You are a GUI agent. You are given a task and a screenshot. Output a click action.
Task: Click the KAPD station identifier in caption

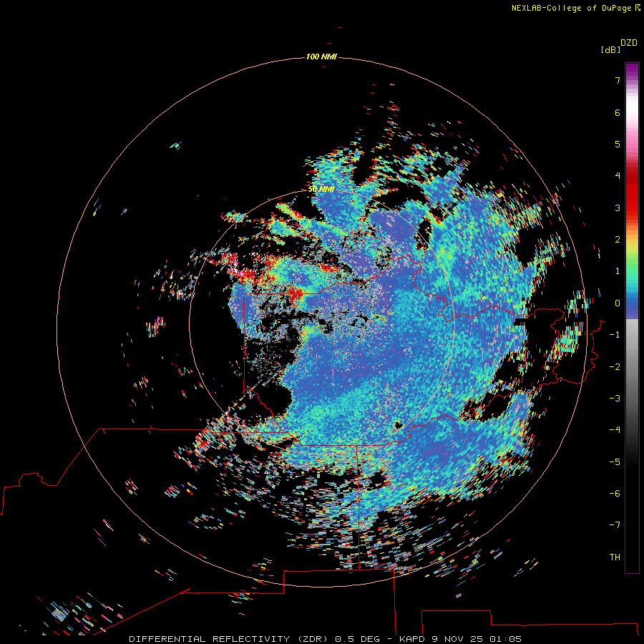pos(413,639)
